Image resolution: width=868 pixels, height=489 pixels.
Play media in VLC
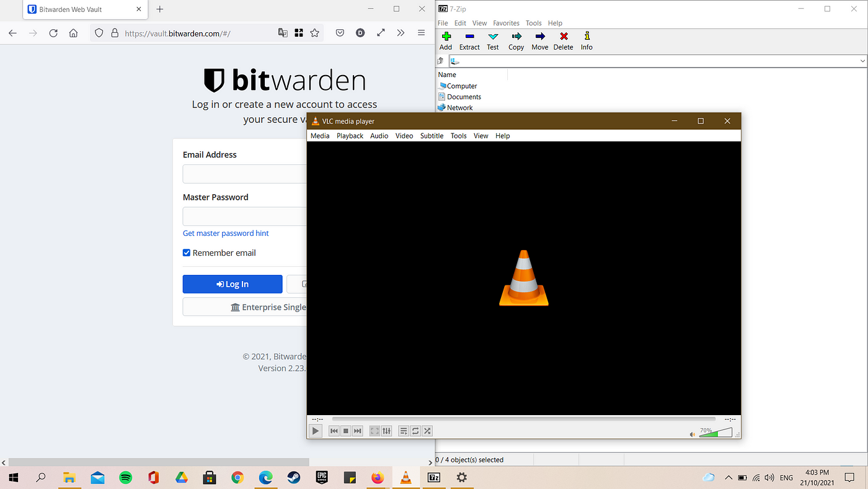tap(316, 431)
